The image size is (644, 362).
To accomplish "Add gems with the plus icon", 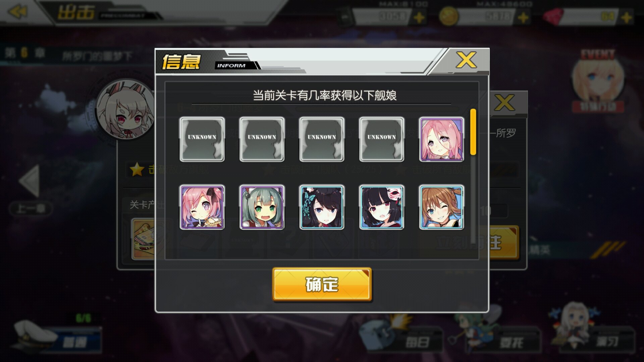I will (627, 17).
